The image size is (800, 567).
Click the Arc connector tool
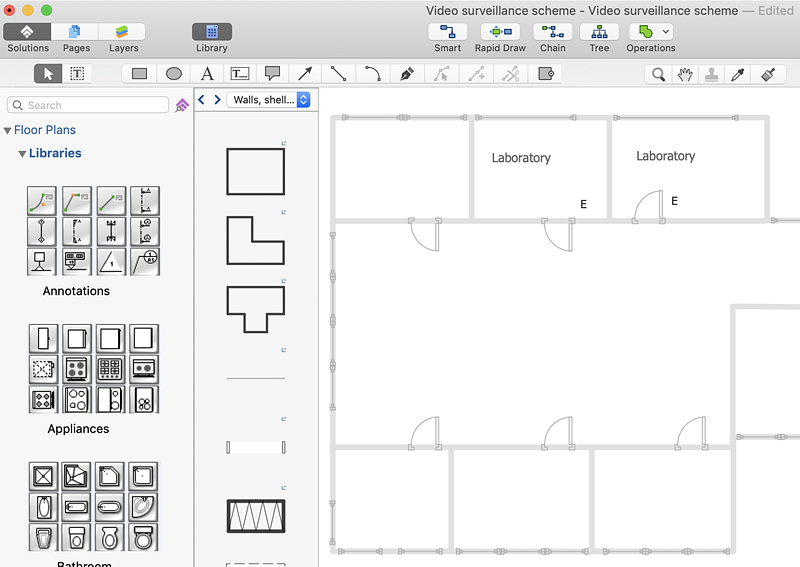coord(372,74)
